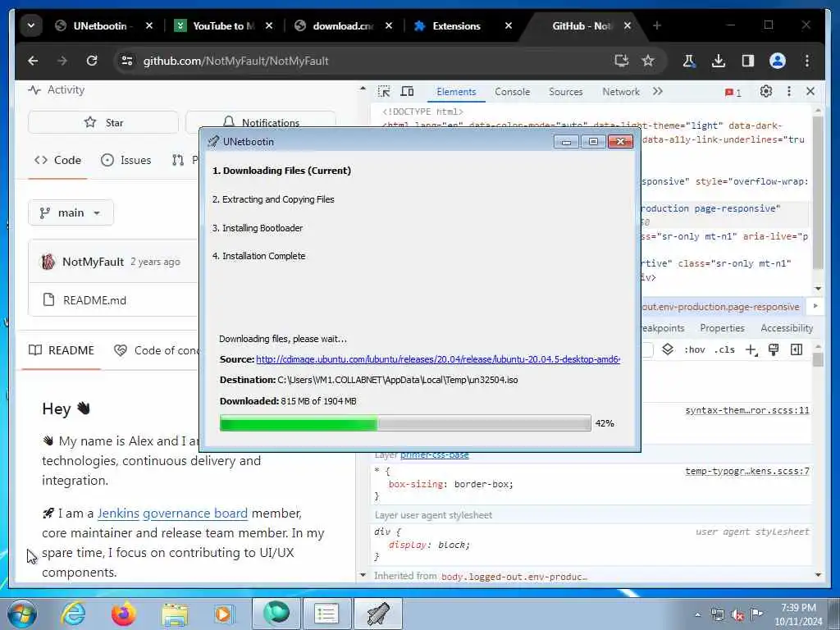Launch Firefox from taskbar
Viewport: 840px width, 630px height.
pos(123,614)
